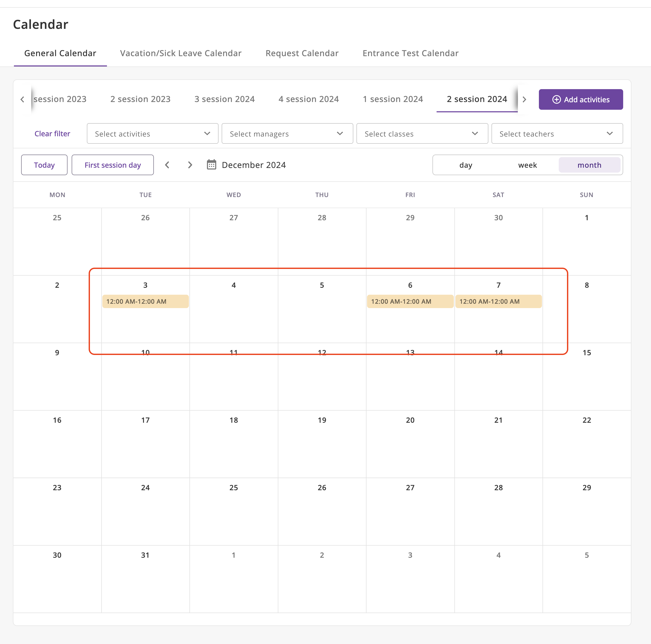Open the Select activities dropdown
Screen dimensions: 651x644
click(x=152, y=134)
